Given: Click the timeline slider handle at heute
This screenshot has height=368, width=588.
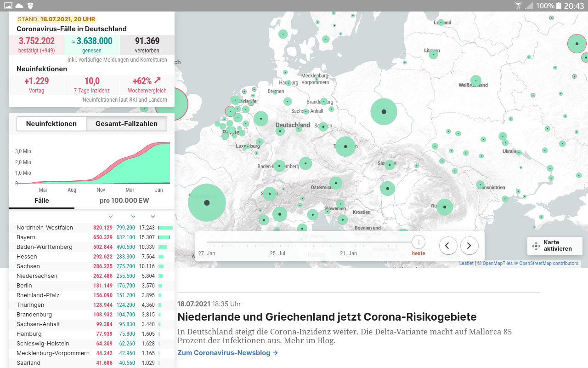Looking at the screenshot, I should 418,242.
